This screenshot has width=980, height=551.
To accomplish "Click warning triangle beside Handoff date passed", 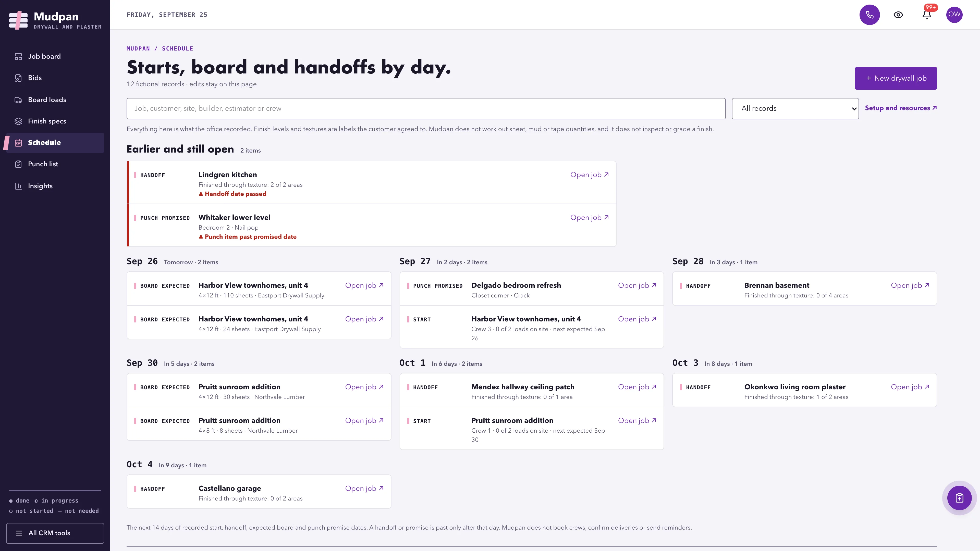I will (201, 194).
